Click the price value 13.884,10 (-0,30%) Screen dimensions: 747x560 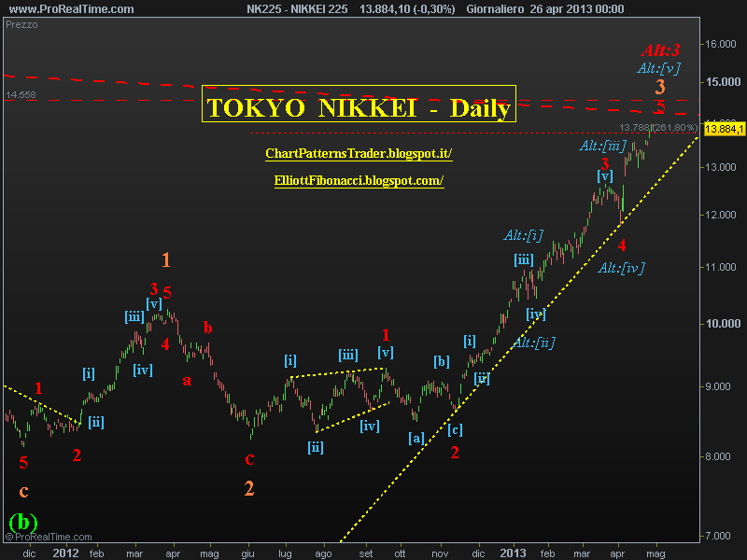coord(407,8)
